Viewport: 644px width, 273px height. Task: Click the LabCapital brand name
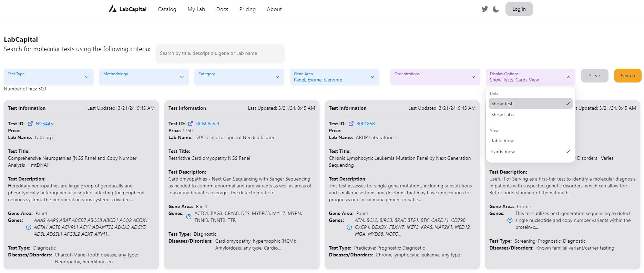[x=133, y=9]
